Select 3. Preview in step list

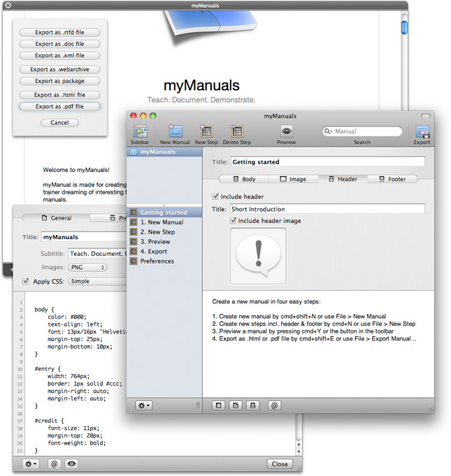click(x=164, y=241)
